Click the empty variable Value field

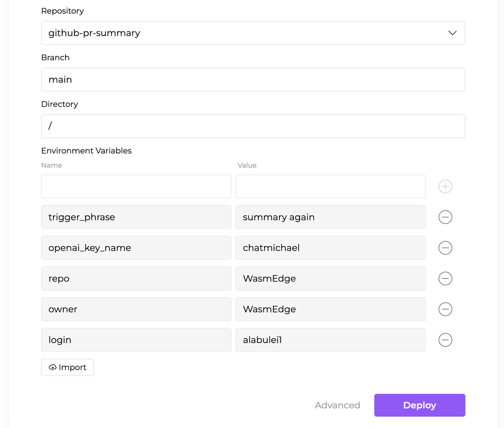pos(330,186)
